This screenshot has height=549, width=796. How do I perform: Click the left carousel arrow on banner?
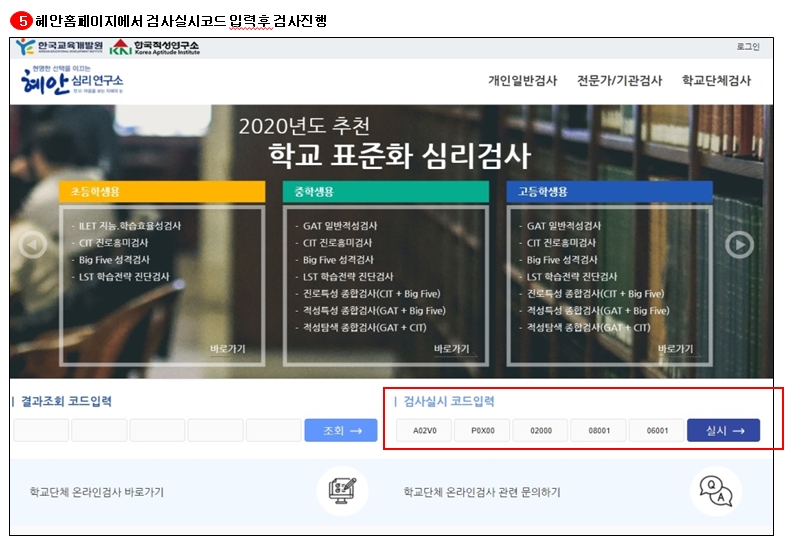(33, 244)
